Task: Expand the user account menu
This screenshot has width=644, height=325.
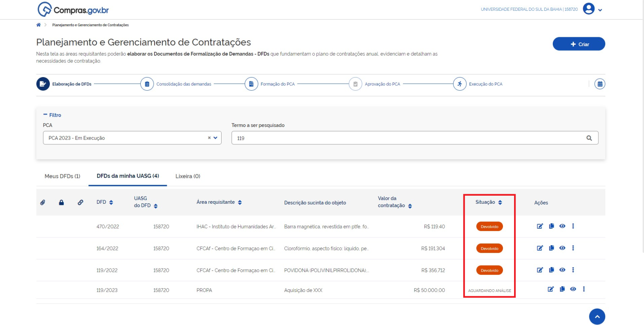Action: click(x=600, y=10)
